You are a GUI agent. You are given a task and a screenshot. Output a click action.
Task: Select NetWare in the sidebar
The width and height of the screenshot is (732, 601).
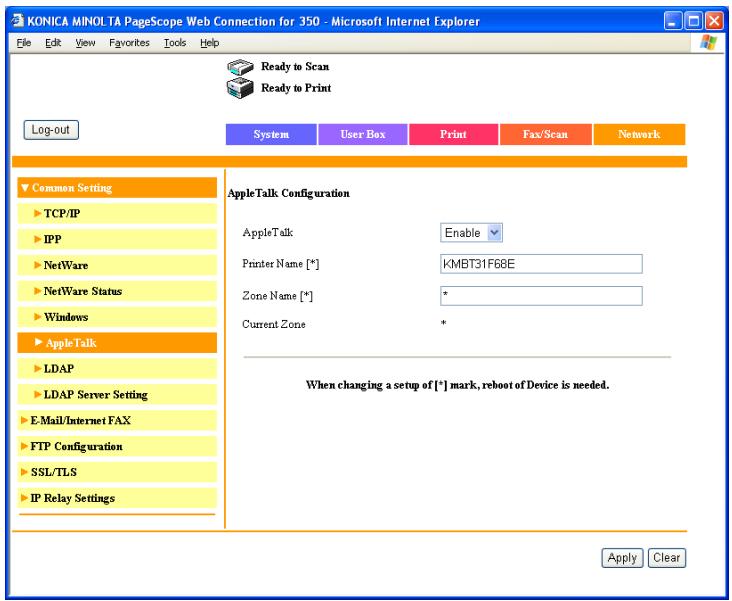tap(117, 265)
